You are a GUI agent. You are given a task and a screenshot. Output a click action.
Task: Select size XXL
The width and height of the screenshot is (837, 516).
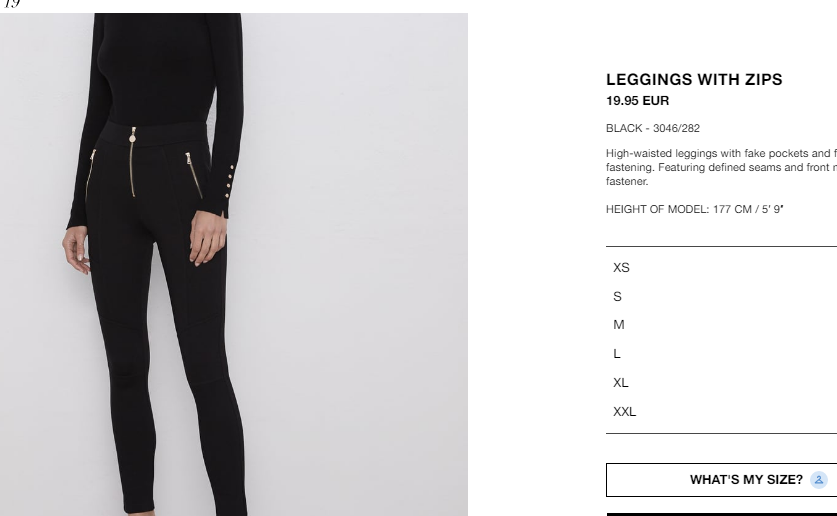(x=721, y=411)
